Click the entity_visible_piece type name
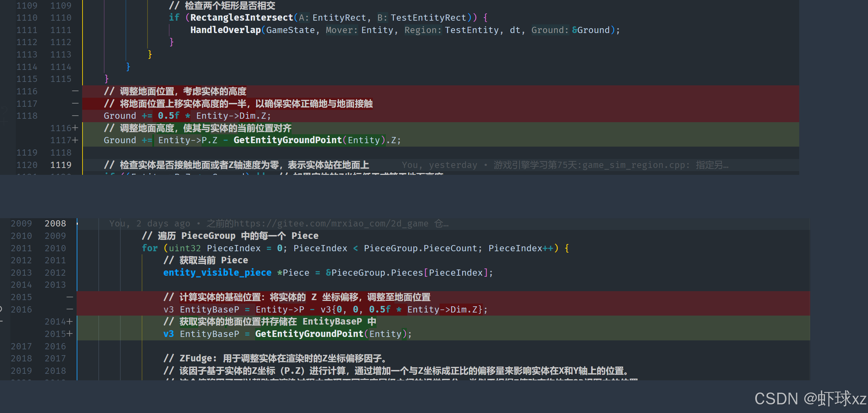 [217, 273]
